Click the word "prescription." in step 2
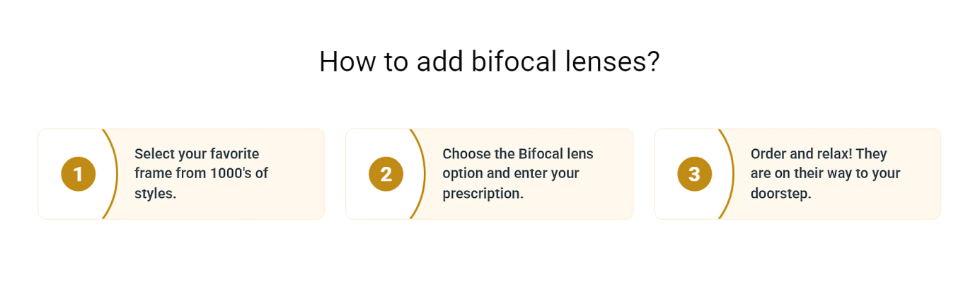Viewport: 980px width, 287px height. (483, 193)
